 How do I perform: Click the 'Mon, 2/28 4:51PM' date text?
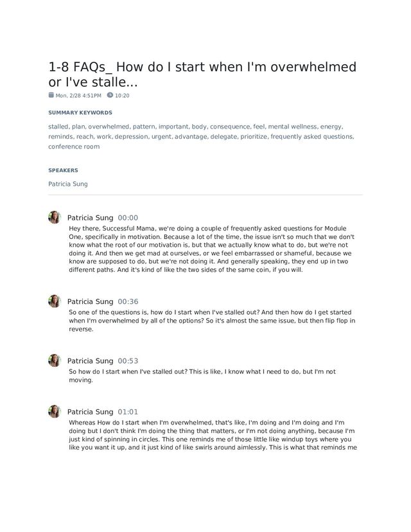pos(78,96)
